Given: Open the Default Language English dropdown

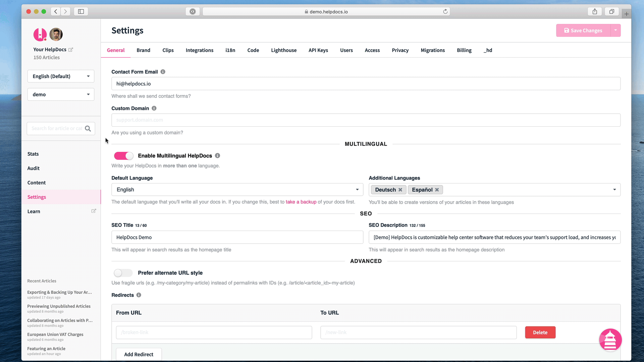Looking at the screenshot, I should [237, 190].
